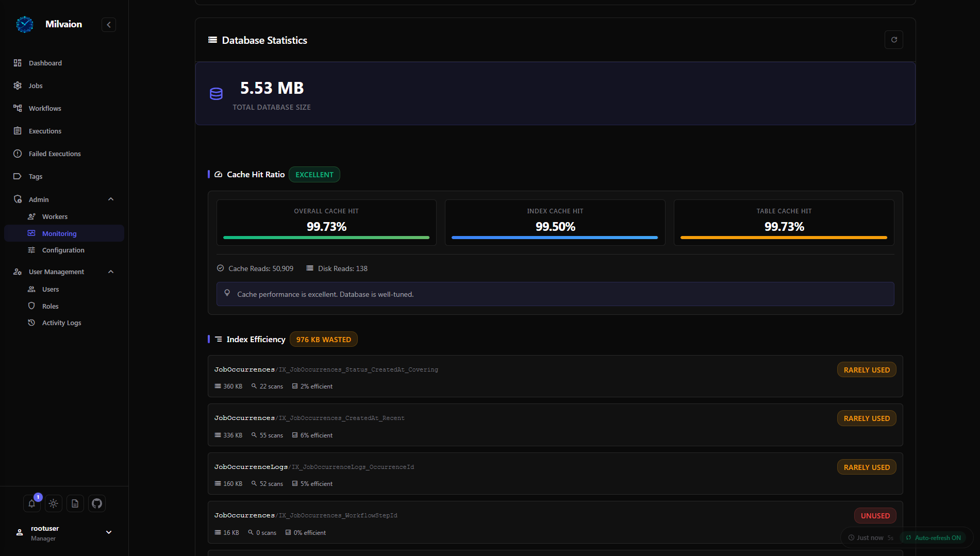Open the notifications bell
Viewport: 980px width, 556px height.
click(x=32, y=503)
